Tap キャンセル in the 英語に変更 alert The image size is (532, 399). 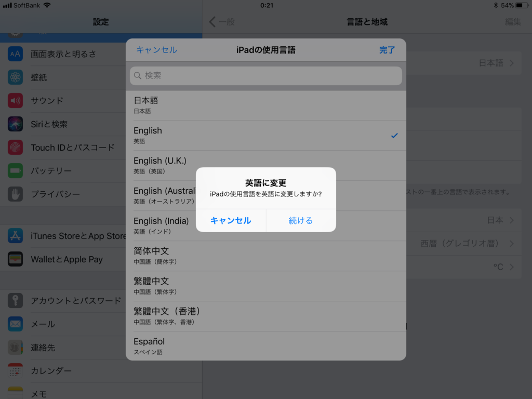[231, 220]
